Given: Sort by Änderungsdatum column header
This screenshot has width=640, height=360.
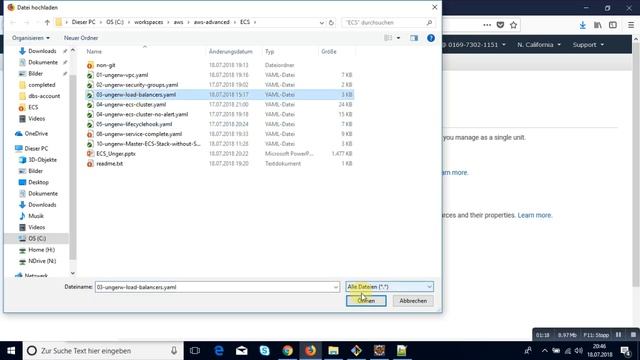Looking at the screenshot, I should 231,52.
